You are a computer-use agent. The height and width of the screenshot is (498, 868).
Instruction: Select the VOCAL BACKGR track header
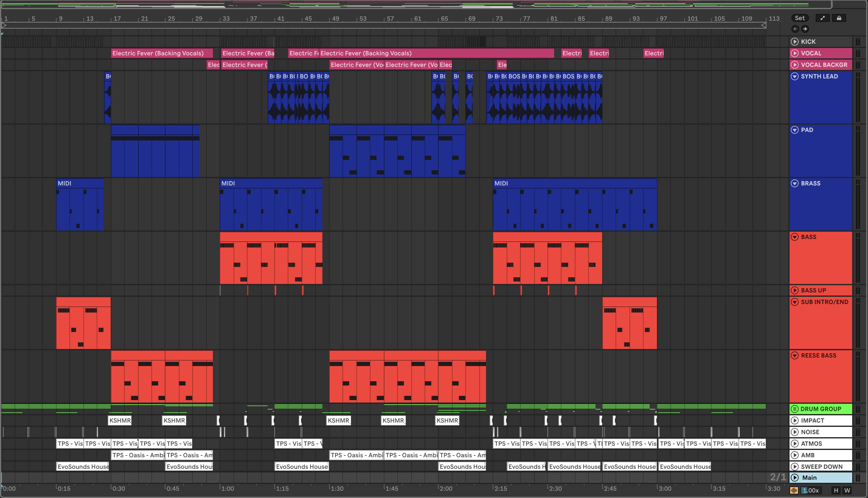(x=825, y=65)
